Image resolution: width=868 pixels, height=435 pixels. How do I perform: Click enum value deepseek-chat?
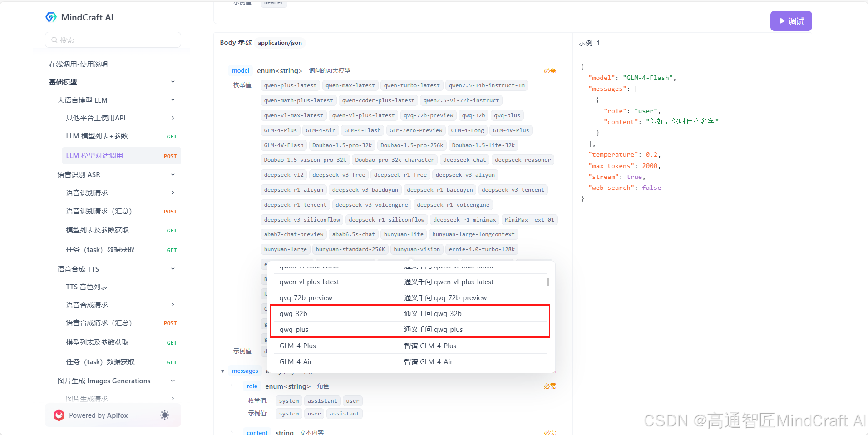point(464,160)
